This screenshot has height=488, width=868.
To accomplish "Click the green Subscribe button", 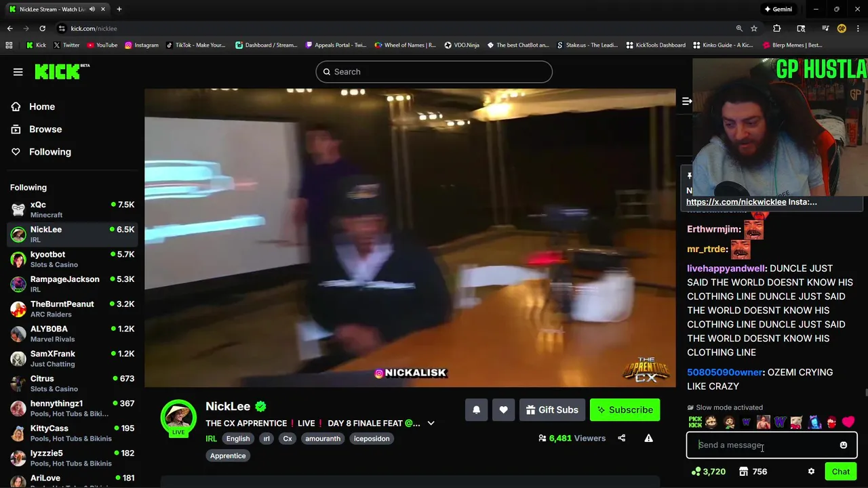I will click(625, 410).
